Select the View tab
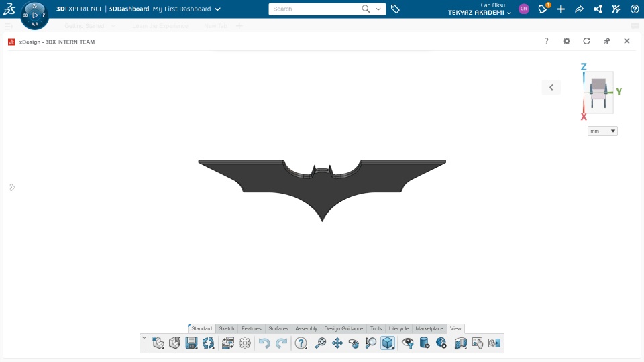The width and height of the screenshot is (644, 362). (x=455, y=328)
